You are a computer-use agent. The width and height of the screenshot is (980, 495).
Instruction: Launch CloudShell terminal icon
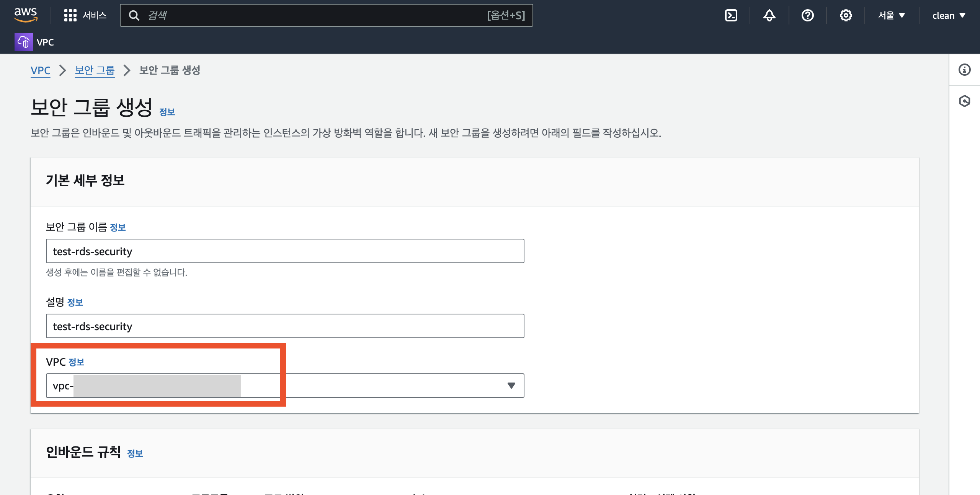click(731, 15)
